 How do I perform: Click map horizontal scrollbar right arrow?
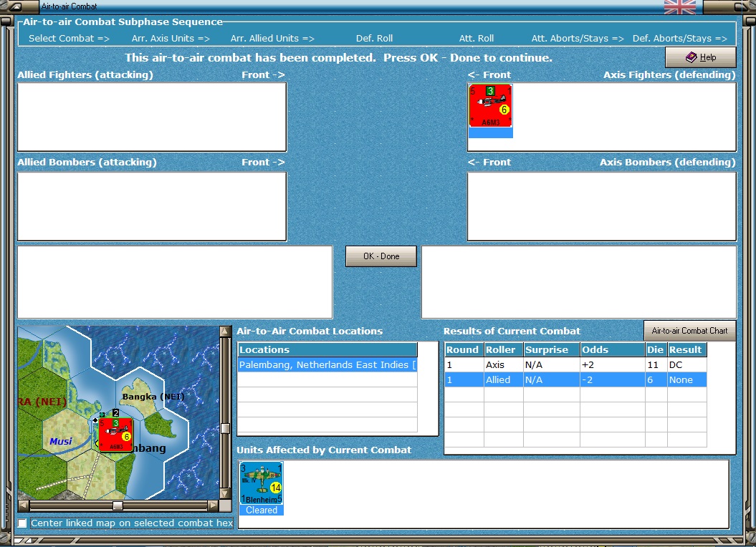tap(213, 505)
